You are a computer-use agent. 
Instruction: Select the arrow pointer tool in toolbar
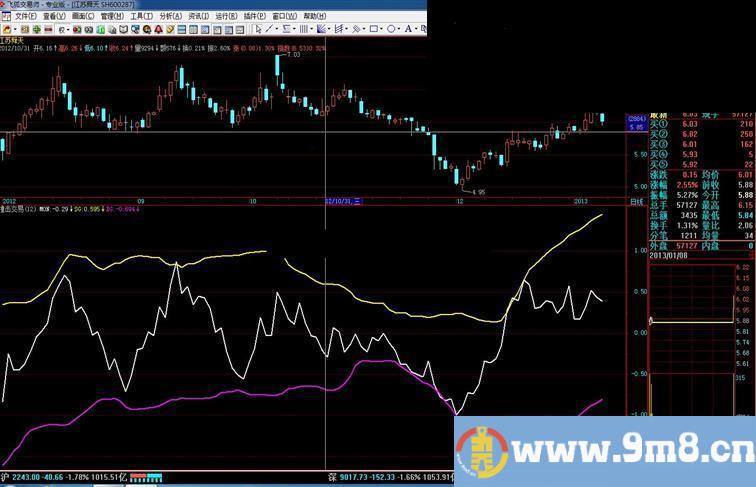[x=258, y=29]
